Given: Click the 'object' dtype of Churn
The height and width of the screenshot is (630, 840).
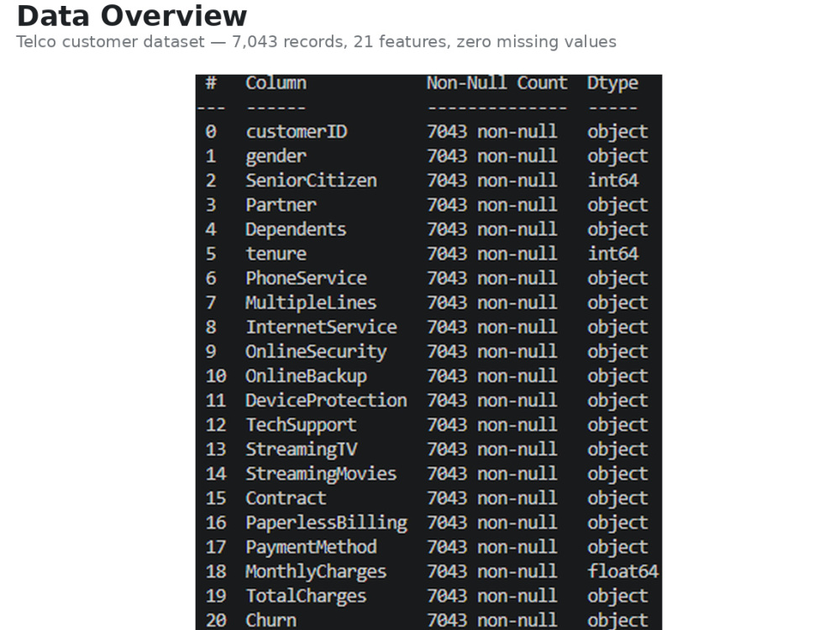Looking at the screenshot, I should point(617,621).
